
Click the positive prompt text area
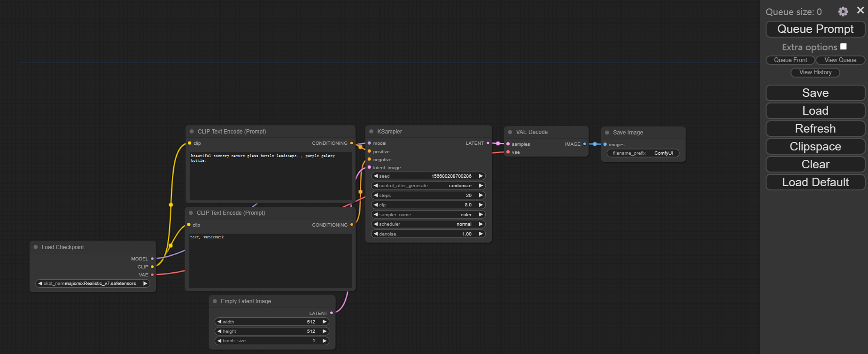(271, 176)
